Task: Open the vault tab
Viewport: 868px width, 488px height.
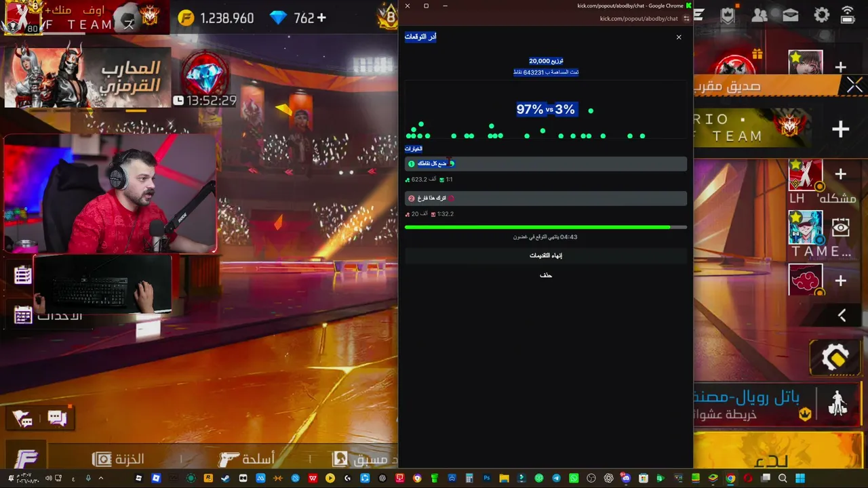Action: point(119,460)
